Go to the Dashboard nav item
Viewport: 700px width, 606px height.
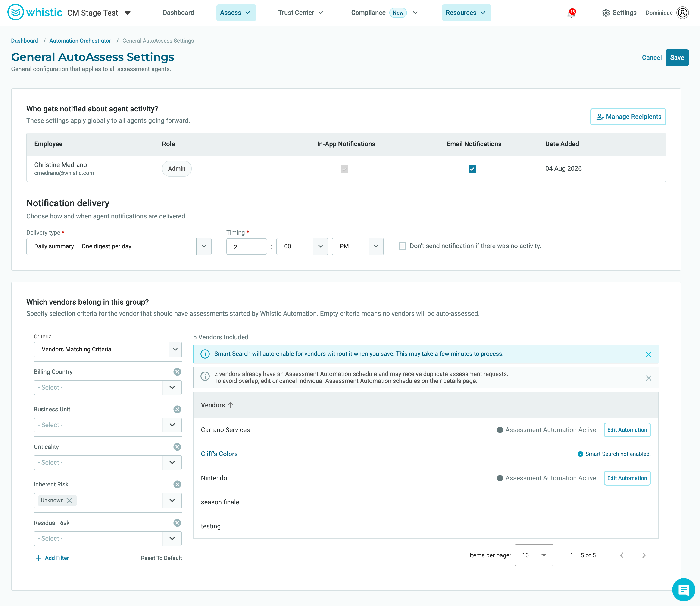pos(178,13)
